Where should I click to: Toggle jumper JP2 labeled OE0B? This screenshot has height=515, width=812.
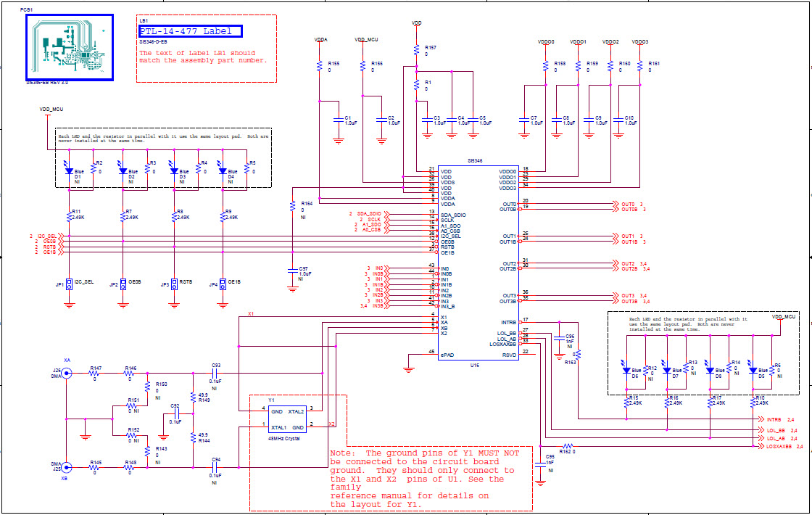pos(124,284)
